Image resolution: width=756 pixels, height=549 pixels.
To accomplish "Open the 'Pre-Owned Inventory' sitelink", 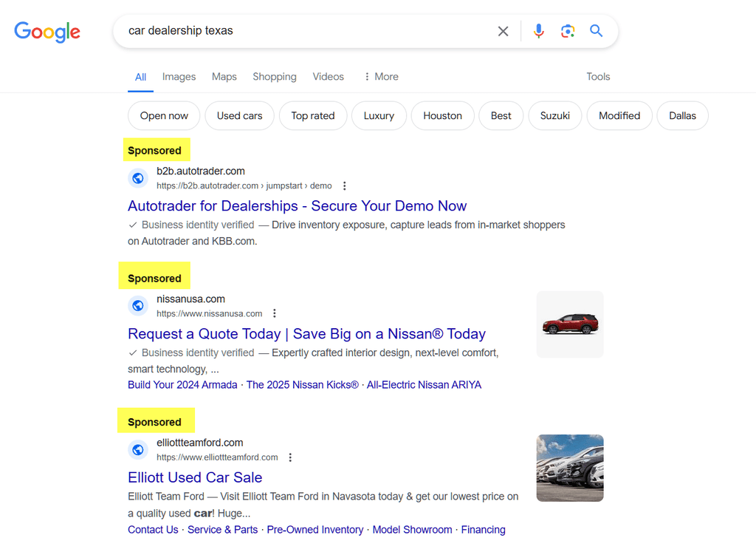I will (315, 530).
